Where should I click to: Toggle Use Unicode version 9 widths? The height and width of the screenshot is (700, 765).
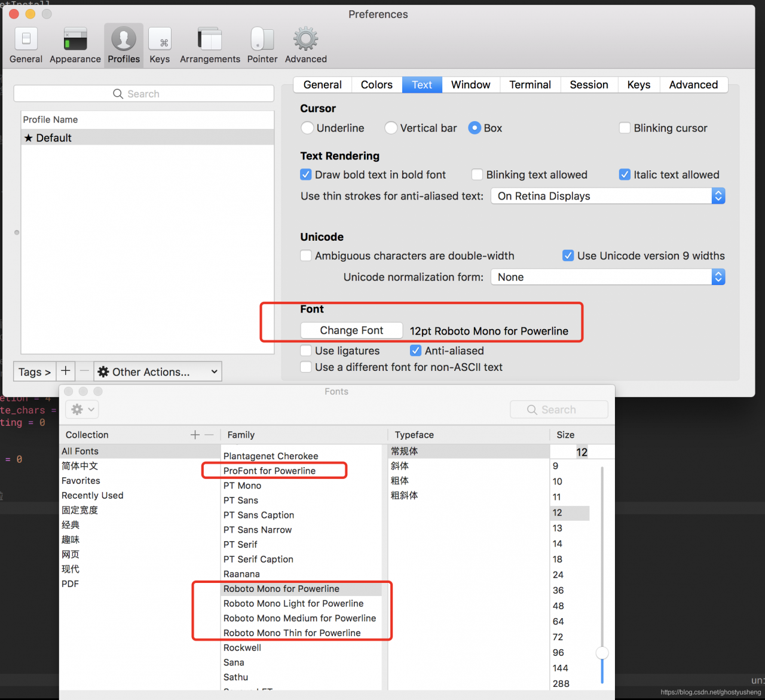coord(568,256)
